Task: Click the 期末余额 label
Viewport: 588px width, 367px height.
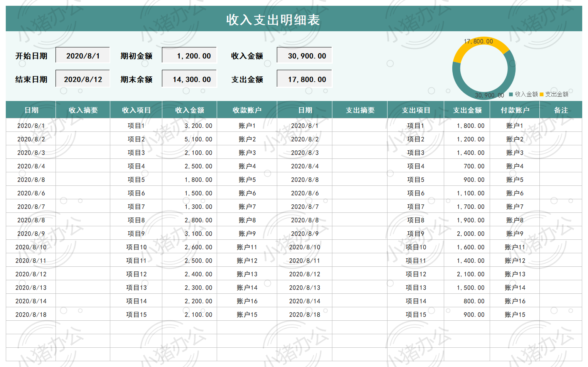Action: pos(136,79)
